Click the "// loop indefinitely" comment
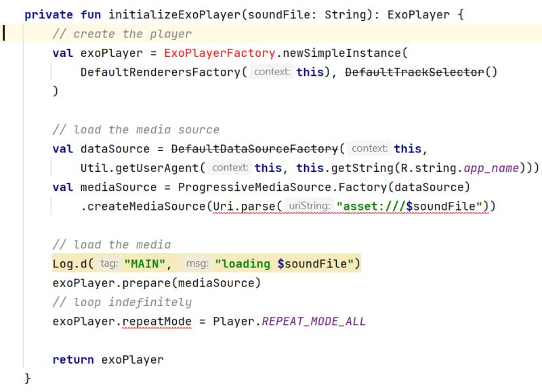Screen dimensions: 542x392 pyautogui.click(x=122, y=302)
